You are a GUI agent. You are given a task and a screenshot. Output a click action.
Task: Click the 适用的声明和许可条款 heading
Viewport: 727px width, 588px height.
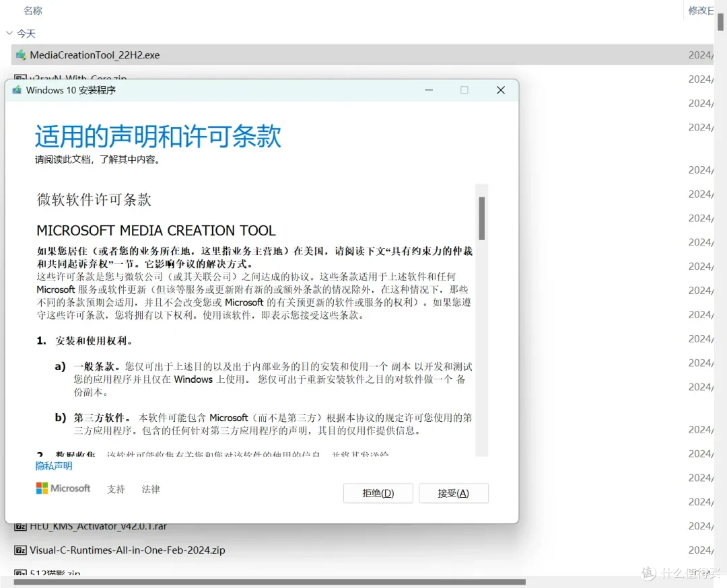(x=158, y=136)
